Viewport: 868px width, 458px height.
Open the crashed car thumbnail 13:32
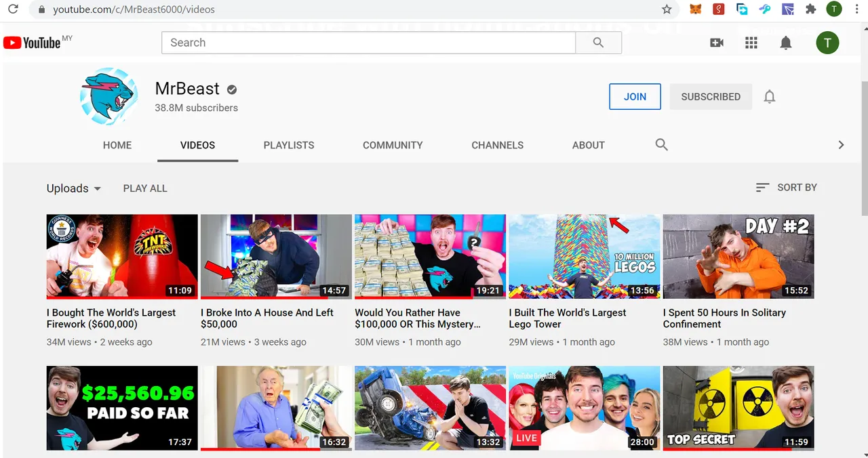pyautogui.click(x=430, y=408)
